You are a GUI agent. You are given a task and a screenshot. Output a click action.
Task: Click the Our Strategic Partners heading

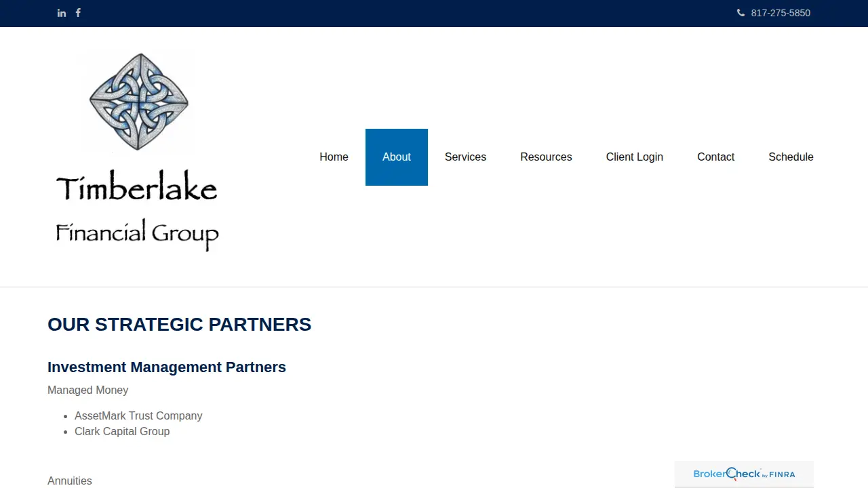coord(180,325)
